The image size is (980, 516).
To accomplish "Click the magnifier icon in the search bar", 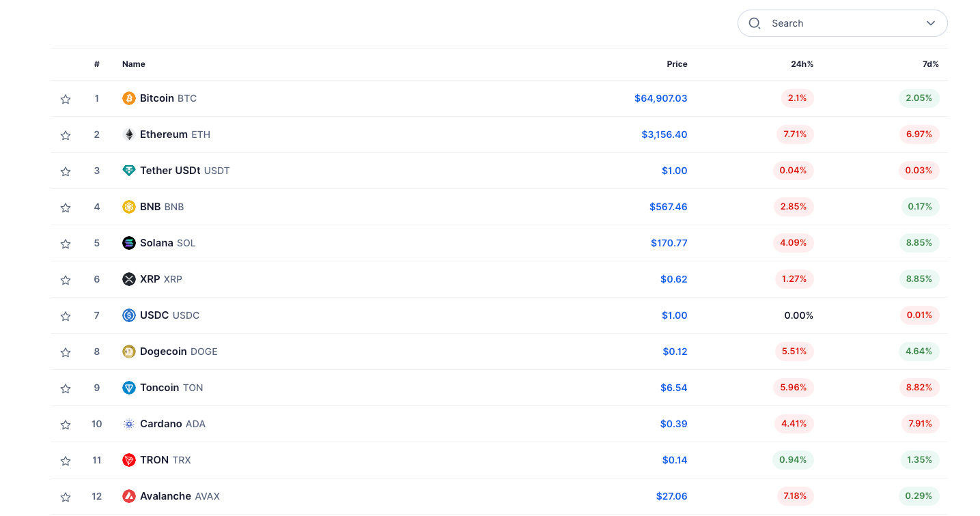I will tap(754, 23).
